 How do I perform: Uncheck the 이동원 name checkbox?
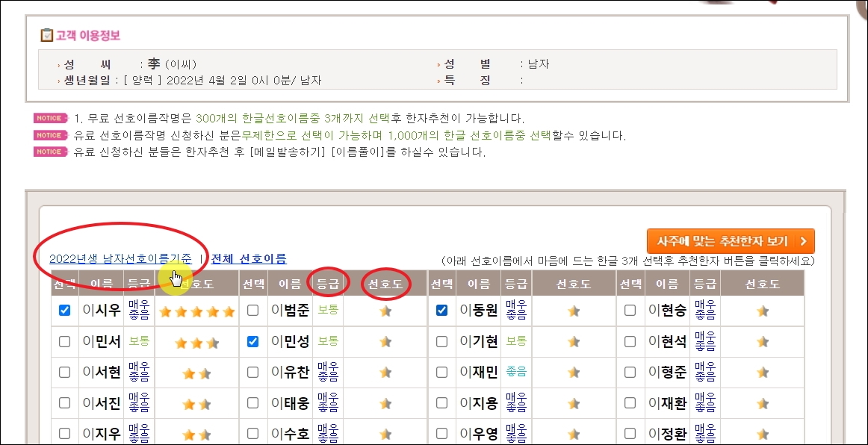441,311
